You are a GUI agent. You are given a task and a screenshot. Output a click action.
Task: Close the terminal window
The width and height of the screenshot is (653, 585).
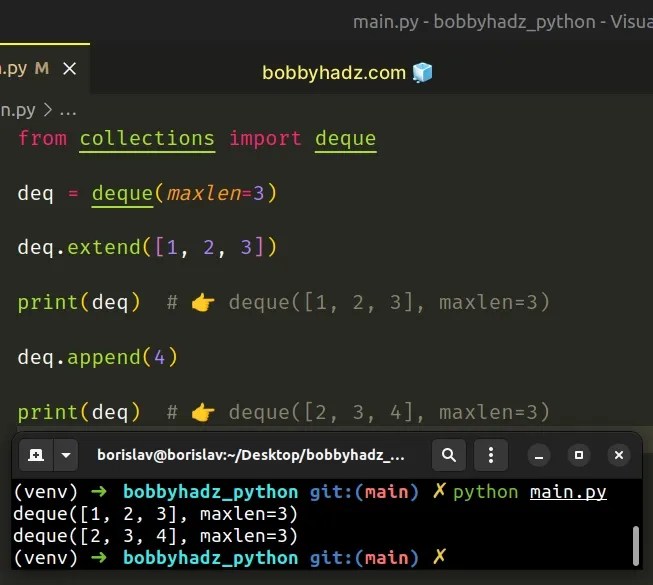(619, 455)
